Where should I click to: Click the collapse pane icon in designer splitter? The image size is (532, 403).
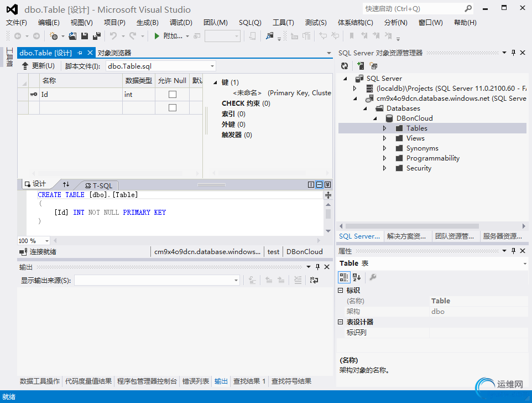click(327, 185)
